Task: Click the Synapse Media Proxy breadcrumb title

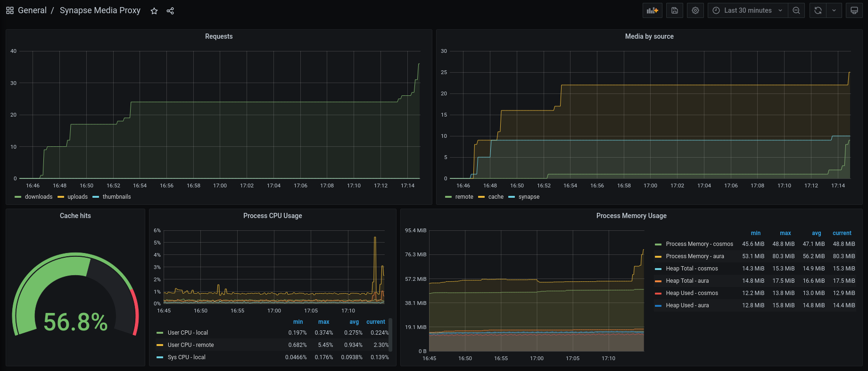Action: 100,10
